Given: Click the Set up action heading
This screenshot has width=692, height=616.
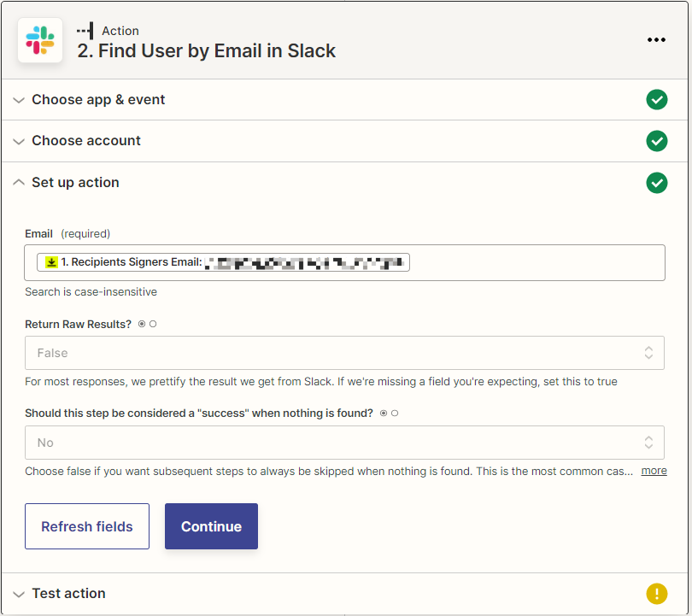Looking at the screenshot, I should [x=75, y=182].
